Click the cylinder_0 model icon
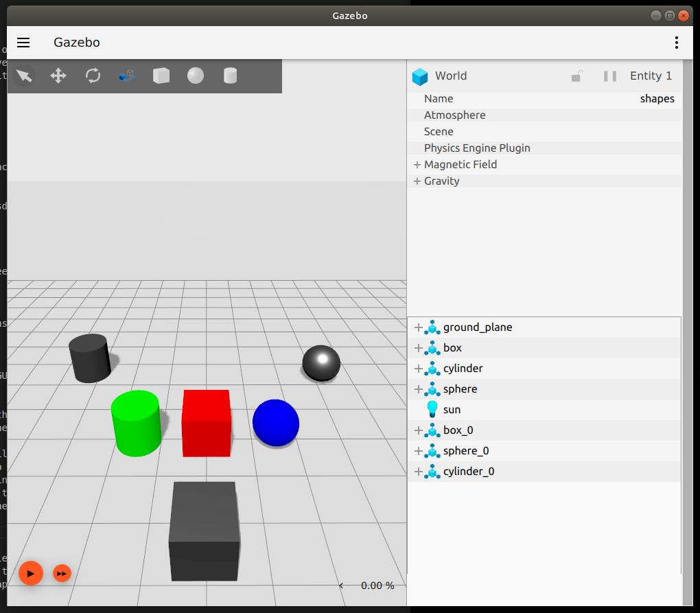700x613 pixels. (432, 471)
